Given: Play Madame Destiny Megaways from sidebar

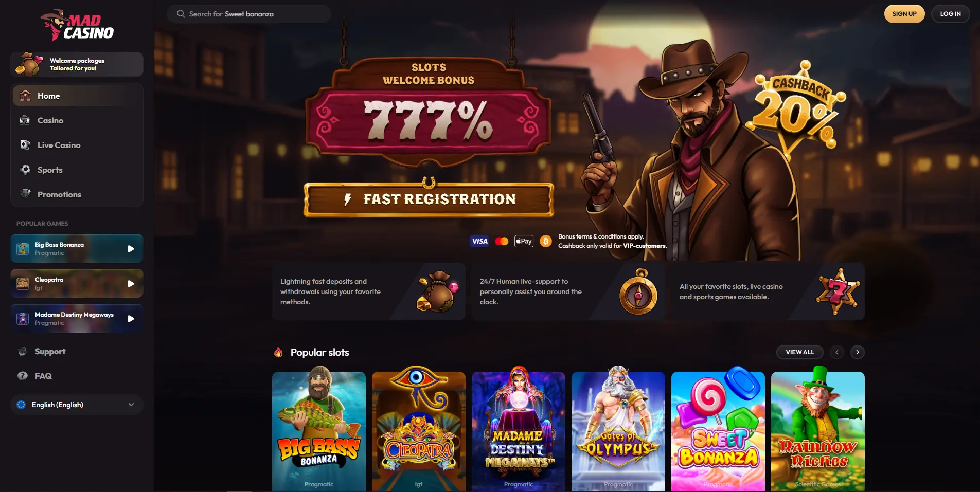Looking at the screenshot, I should click(x=77, y=319).
